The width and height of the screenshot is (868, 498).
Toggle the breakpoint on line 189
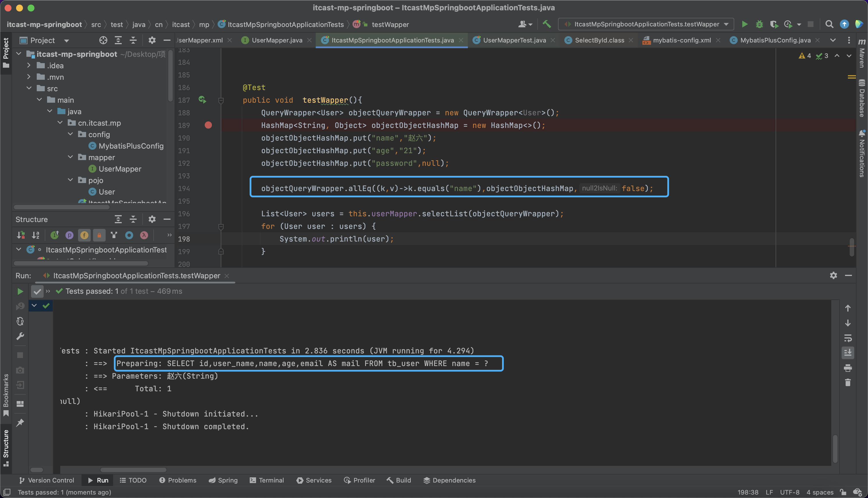[x=208, y=125]
